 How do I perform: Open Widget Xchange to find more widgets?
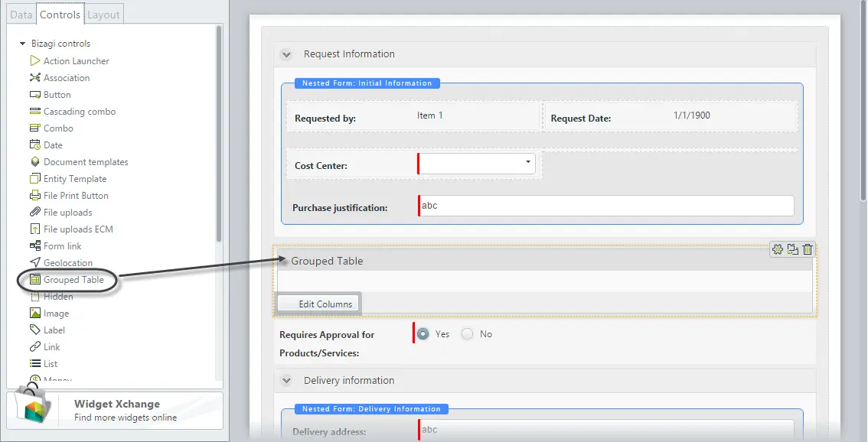115,410
